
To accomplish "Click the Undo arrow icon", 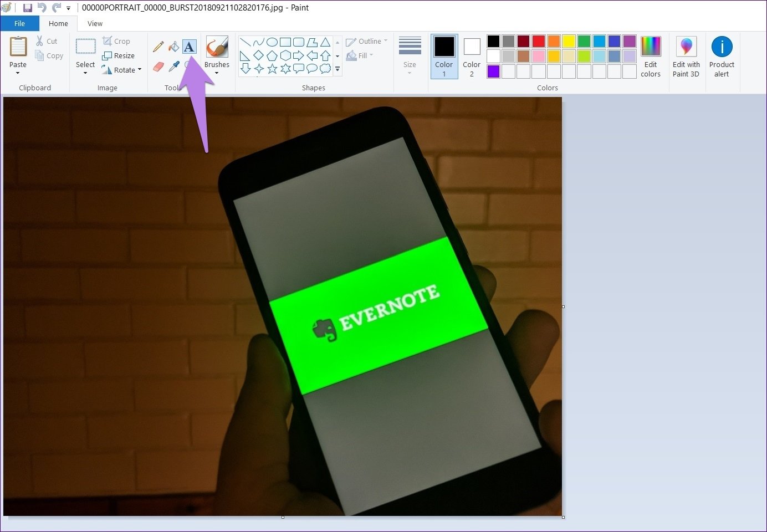I will click(42, 8).
